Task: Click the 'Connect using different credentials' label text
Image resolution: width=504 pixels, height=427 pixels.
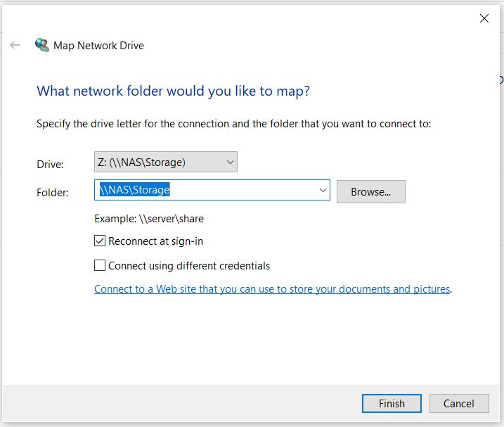Action: [189, 266]
